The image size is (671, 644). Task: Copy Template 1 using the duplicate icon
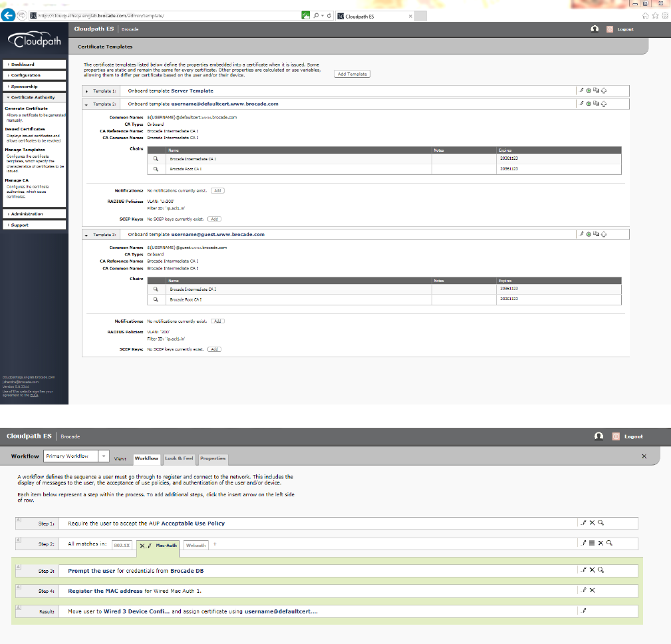596,90
